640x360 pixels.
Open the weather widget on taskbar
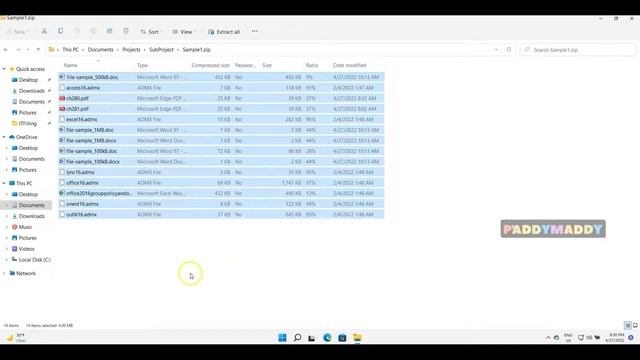coord(16,338)
